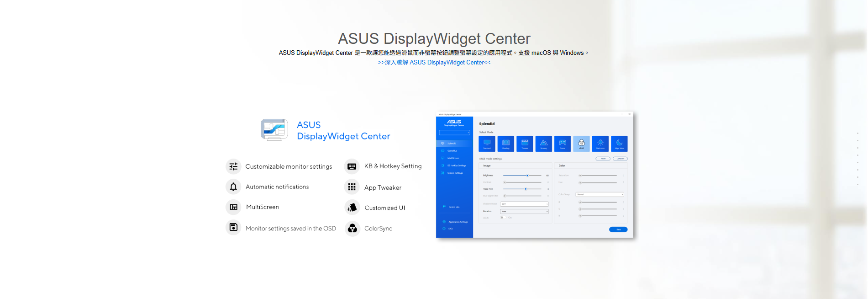This screenshot has height=299, width=868.
Task: Open Application Settings in the sidebar
Action: click(454, 222)
